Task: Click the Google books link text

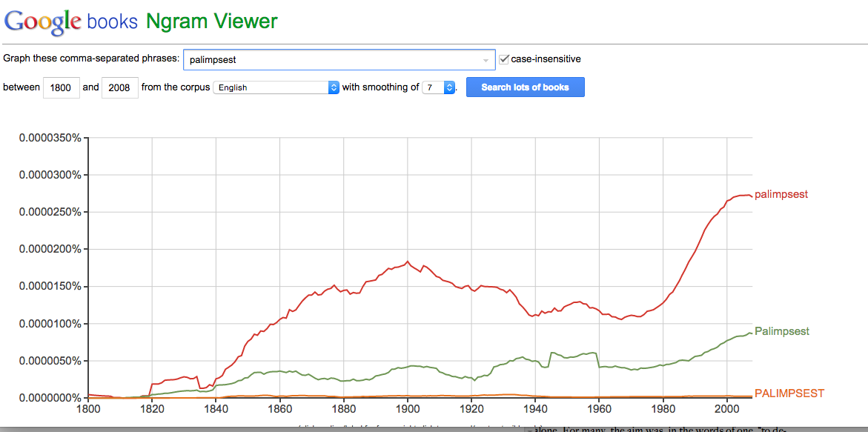Action: pyautogui.click(x=112, y=21)
